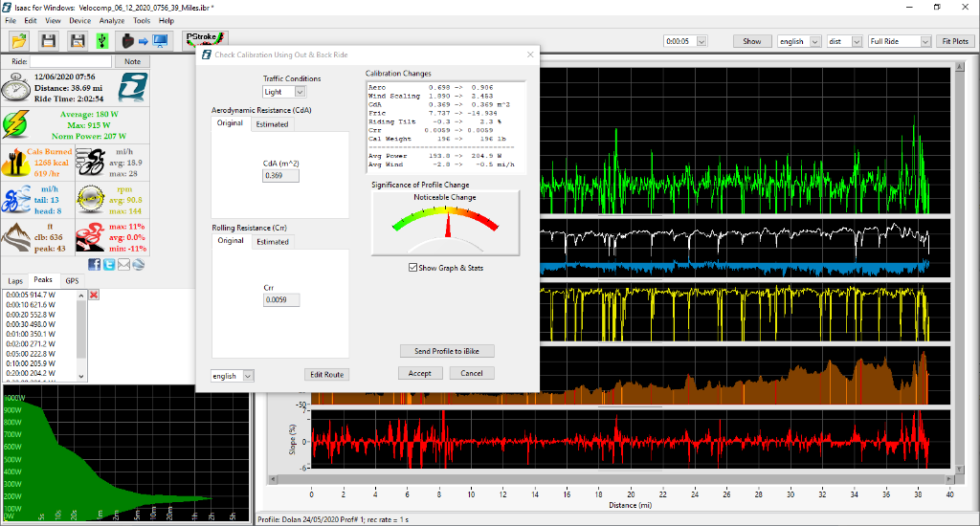Select the Estimated tab under Aerodynamic Resistance

click(x=272, y=124)
